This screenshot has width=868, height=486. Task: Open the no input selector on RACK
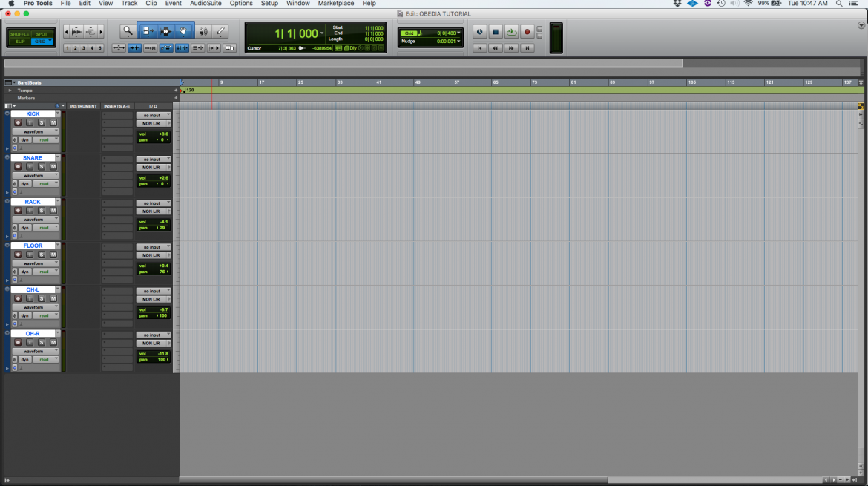tap(153, 203)
